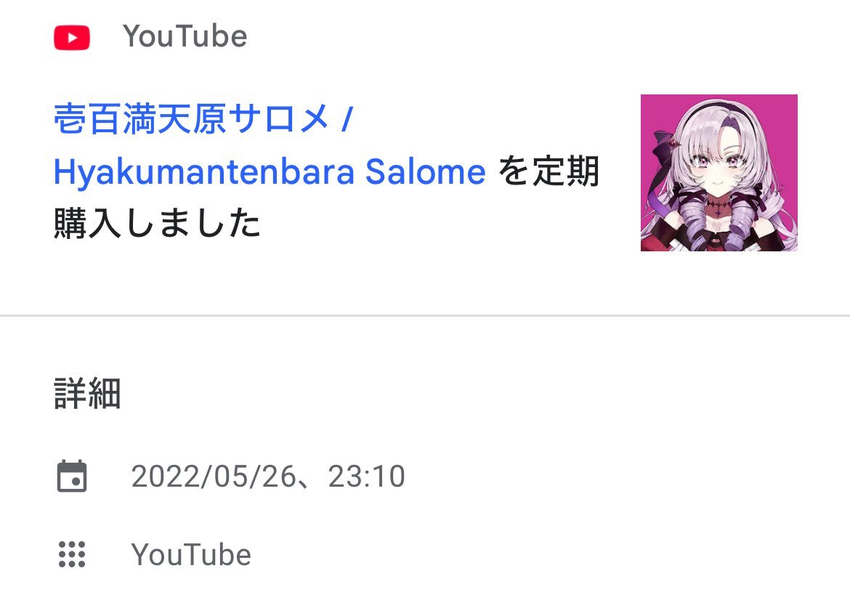
Task: Select the YouTube header label beside the logo
Action: pos(185,36)
